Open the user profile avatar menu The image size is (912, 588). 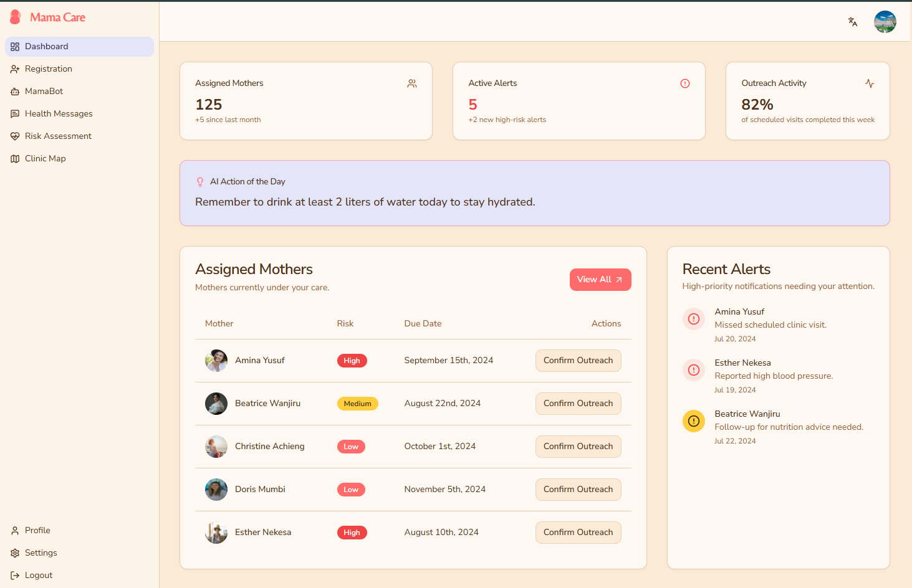coord(885,22)
